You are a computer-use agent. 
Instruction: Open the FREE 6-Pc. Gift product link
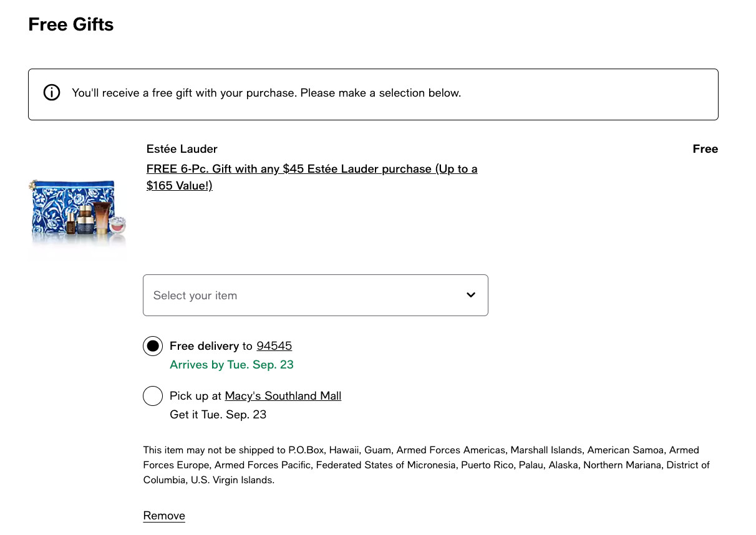(x=311, y=169)
